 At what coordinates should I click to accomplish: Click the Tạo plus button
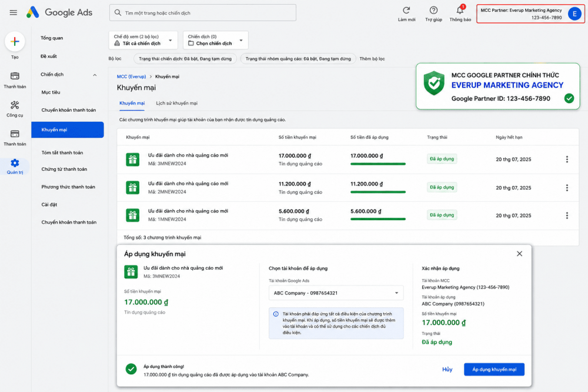(15, 41)
